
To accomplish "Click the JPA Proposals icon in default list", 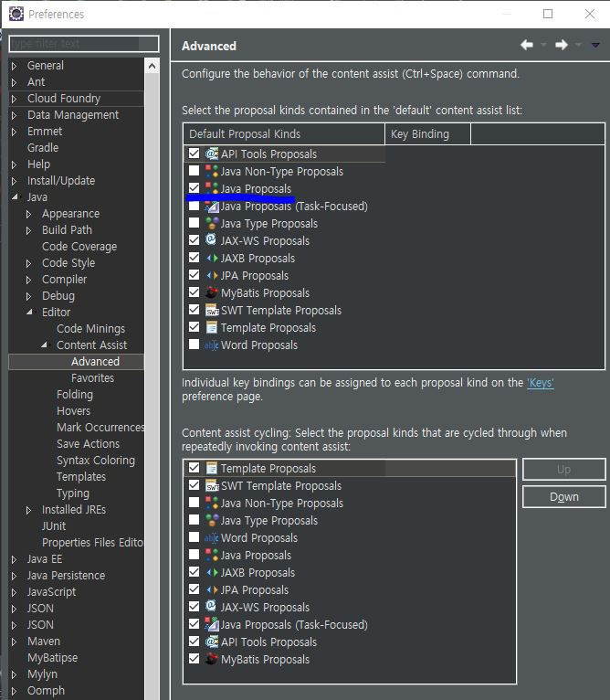I will click(x=212, y=275).
